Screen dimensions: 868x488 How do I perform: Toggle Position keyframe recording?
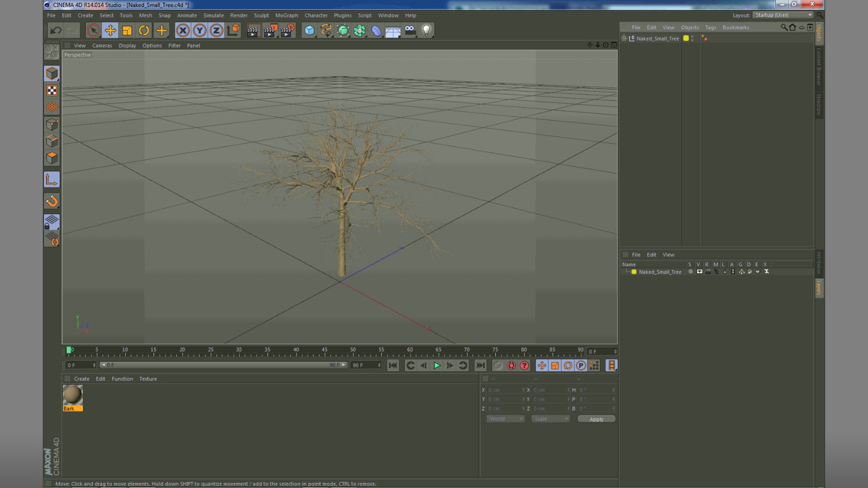542,365
